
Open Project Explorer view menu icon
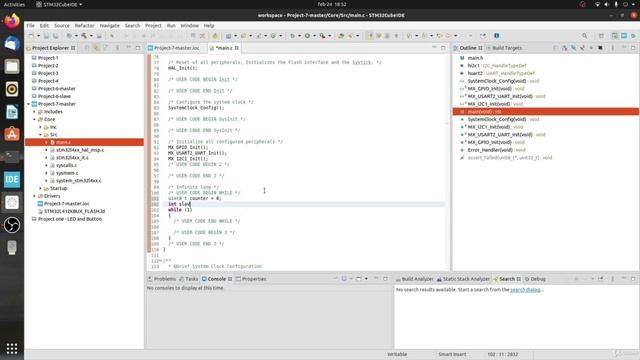[x=118, y=48]
